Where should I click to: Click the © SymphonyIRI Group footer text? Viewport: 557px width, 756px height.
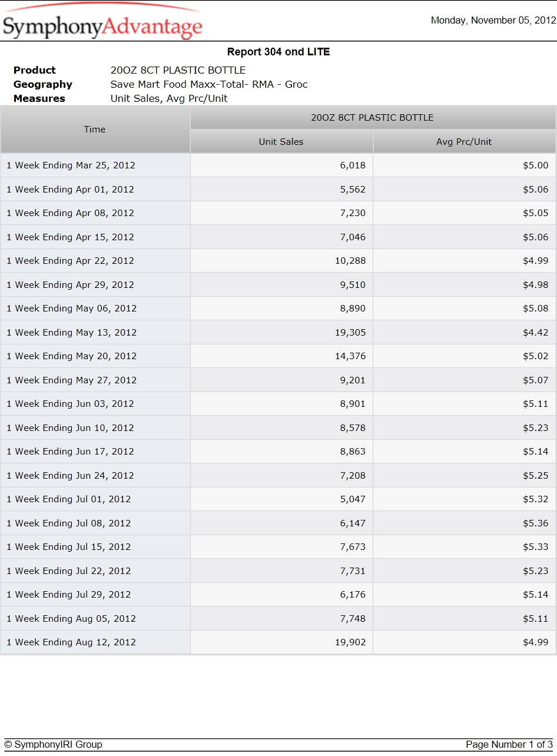[53, 745]
